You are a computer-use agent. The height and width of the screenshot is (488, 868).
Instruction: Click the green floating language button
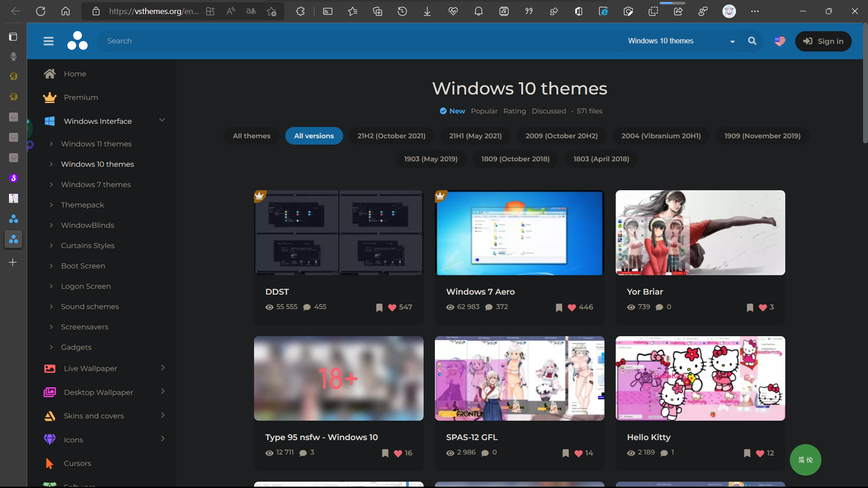tap(805, 460)
